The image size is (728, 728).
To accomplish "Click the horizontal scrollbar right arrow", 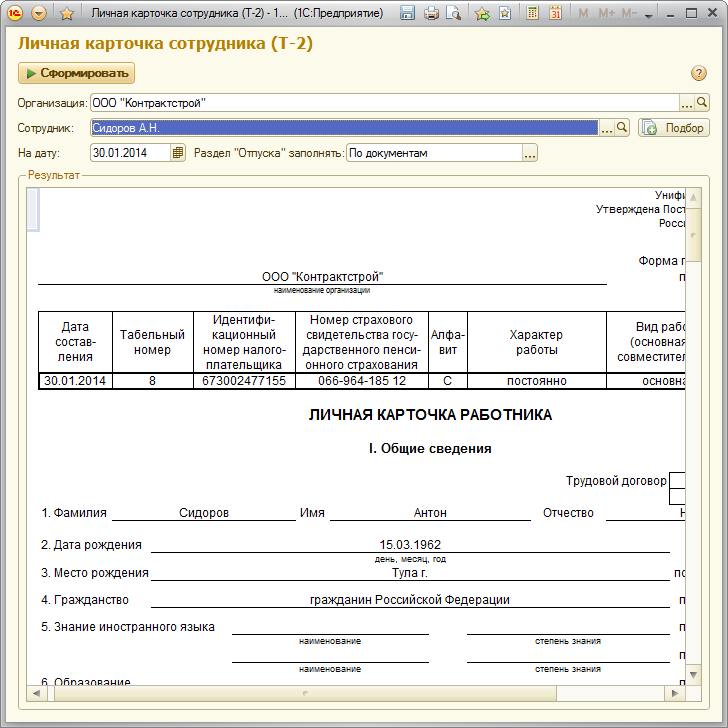I will tap(676, 693).
